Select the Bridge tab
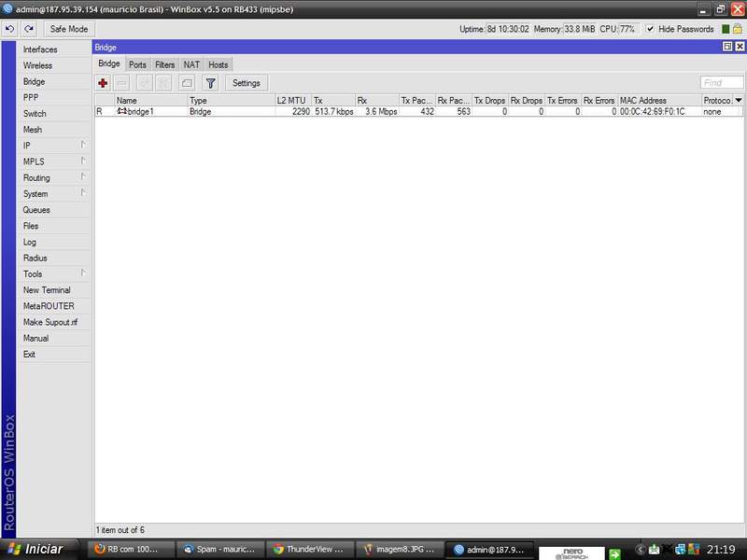 (x=109, y=63)
